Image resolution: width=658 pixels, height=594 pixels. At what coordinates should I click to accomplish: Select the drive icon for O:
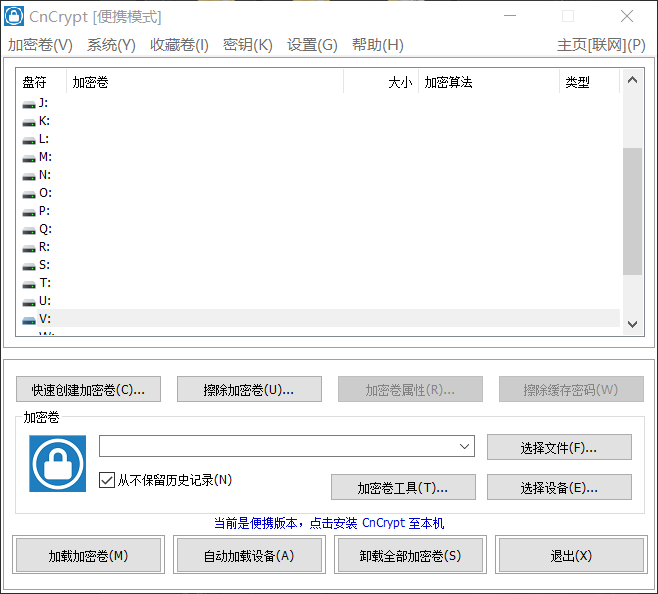pyautogui.click(x=29, y=195)
